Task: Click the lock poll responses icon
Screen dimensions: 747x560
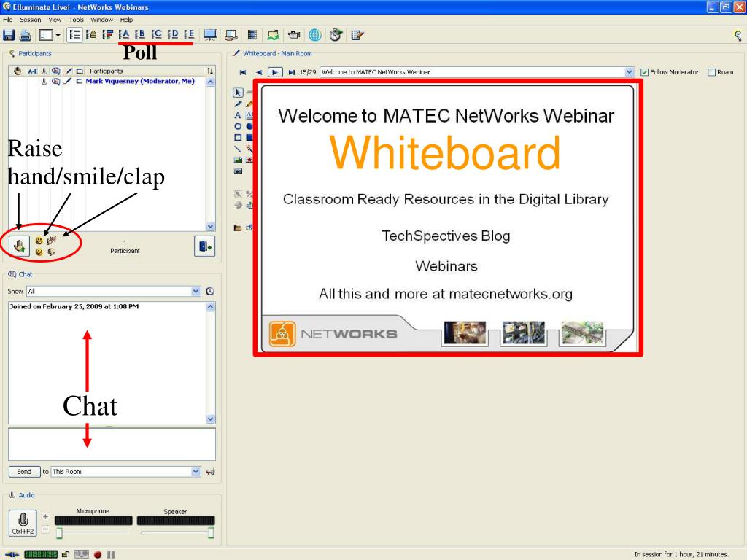Action: [x=91, y=35]
